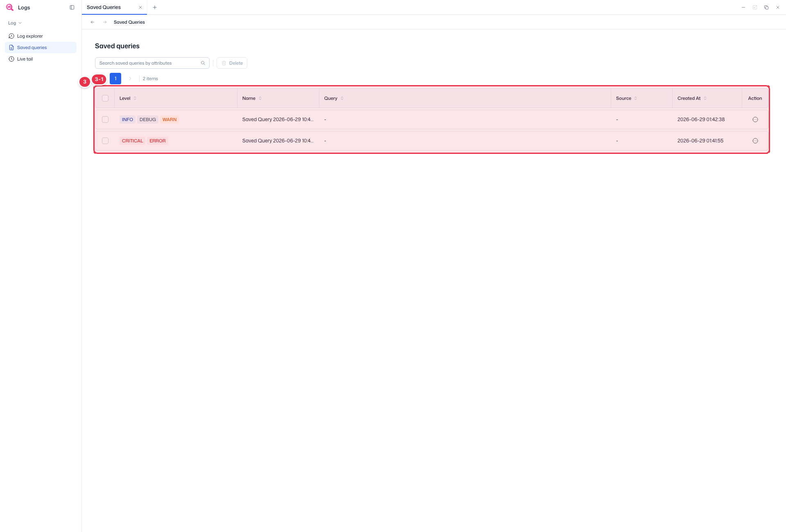Viewport: 786px width, 532px height.
Task: Click the WARN level tag
Action: tap(169, 119)
